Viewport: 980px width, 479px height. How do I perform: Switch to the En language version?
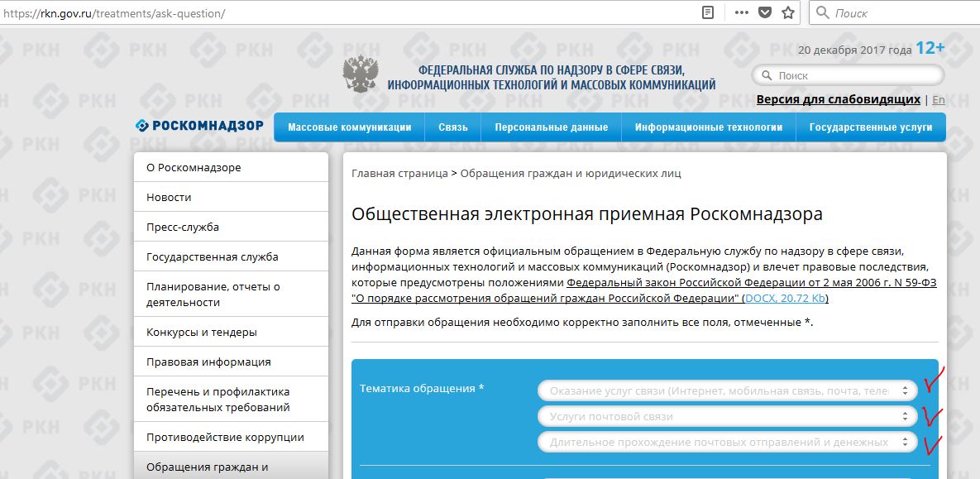938,100
